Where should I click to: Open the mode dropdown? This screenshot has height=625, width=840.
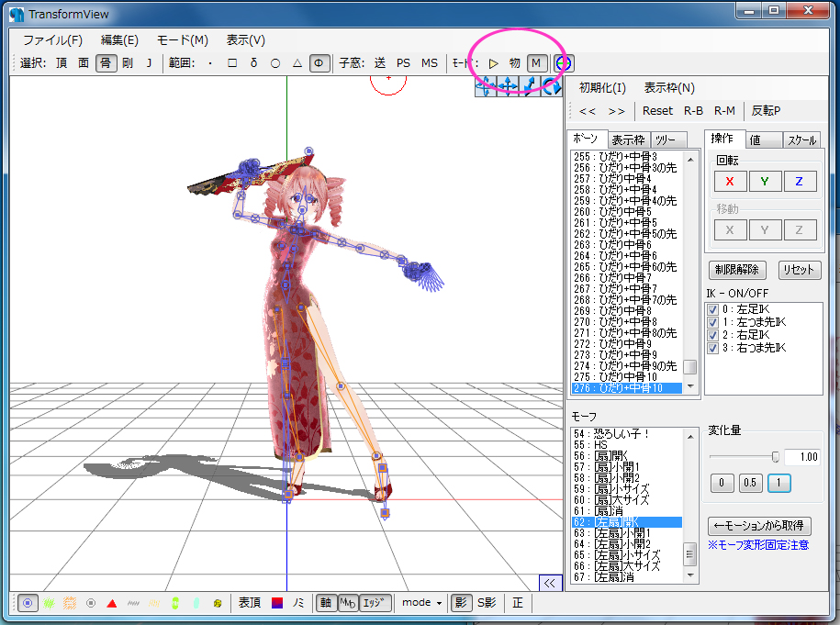pos(422,602)
